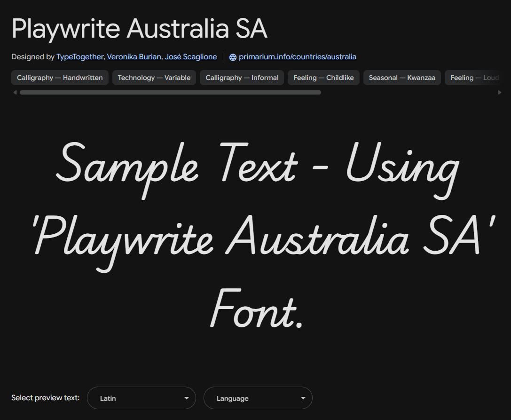This screenshot has width=511, height=420.
Task: Click the 'Designed by' label text
Action: (32, 57)
